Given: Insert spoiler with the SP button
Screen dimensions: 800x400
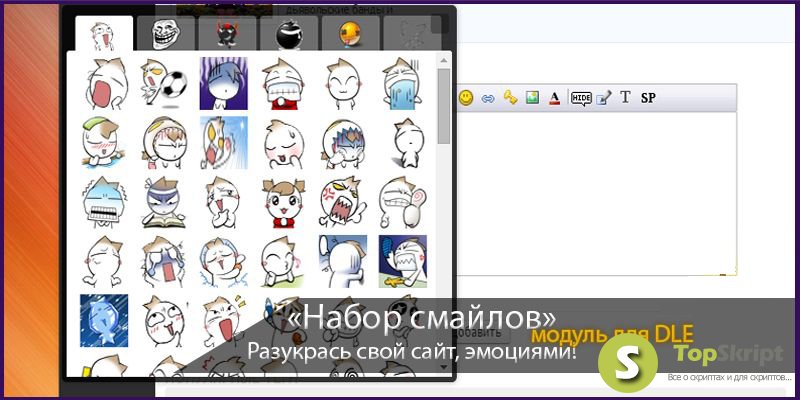Looking at the screenshot, I should point(648,98).
